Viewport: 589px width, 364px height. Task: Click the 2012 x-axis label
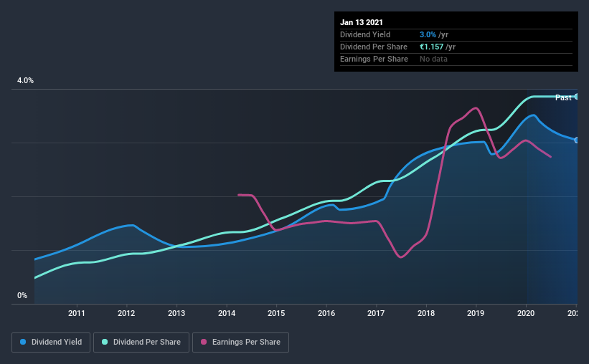126,313
